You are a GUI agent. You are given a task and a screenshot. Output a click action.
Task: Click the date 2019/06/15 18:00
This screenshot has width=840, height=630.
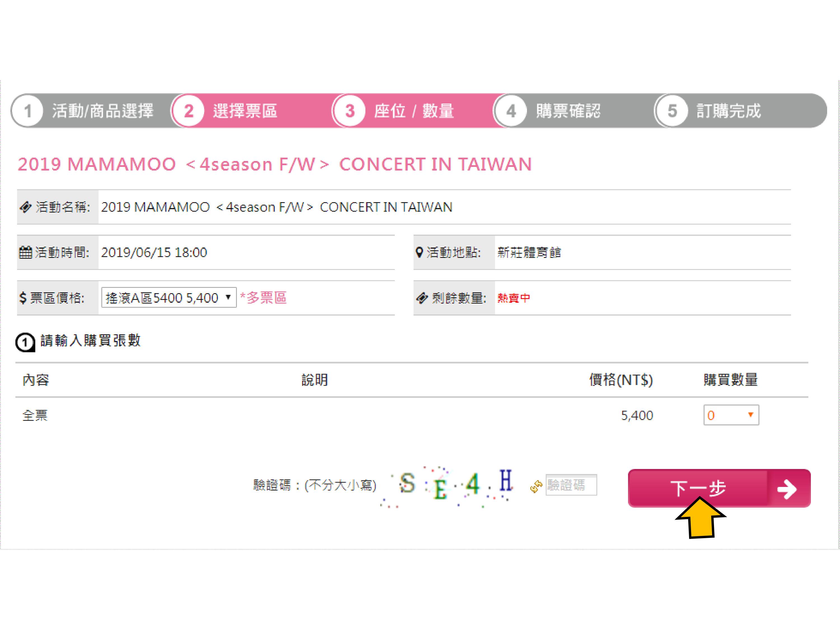(154, 253)
